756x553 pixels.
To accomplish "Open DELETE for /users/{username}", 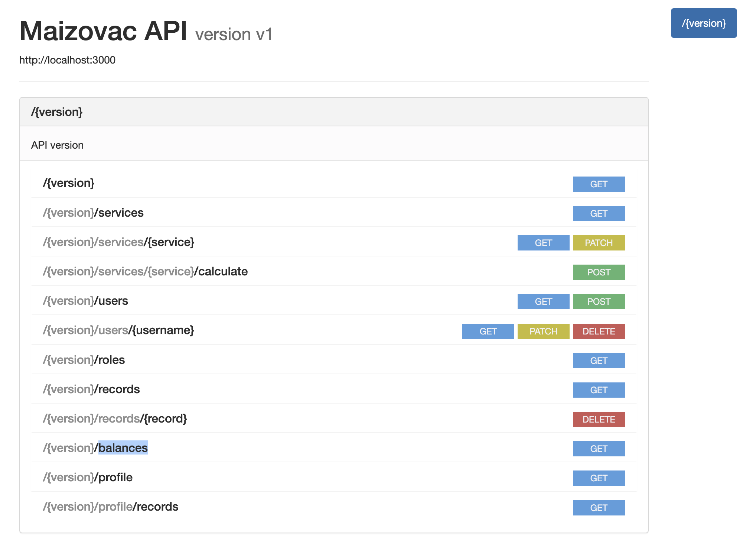I will 598,331.
